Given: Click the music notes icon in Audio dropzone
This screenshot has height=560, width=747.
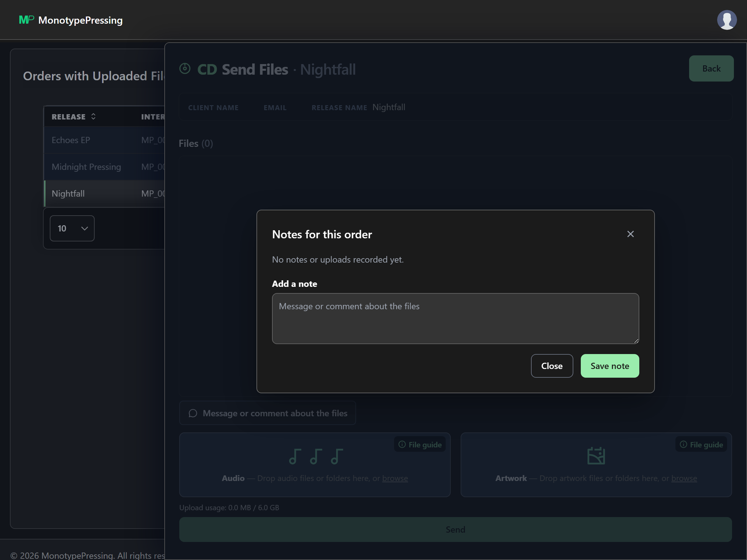Looking at the screenshot, I should (x=316, y=456).
